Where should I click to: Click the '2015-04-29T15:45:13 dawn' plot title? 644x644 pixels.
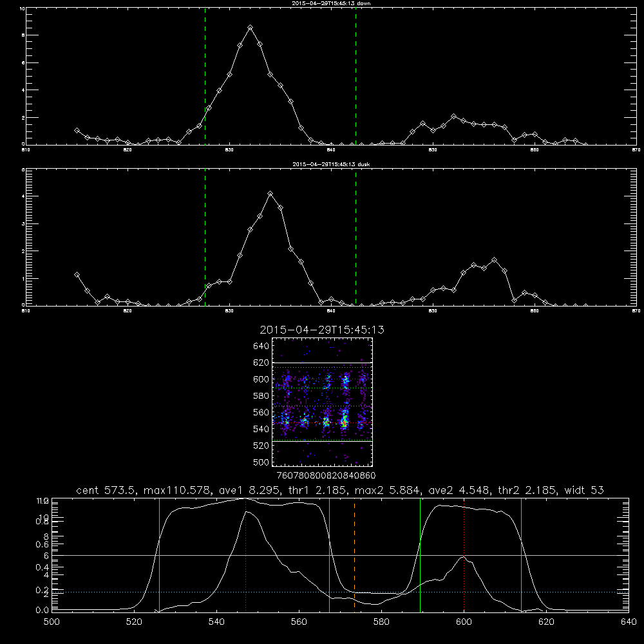[x=331, y=3]
